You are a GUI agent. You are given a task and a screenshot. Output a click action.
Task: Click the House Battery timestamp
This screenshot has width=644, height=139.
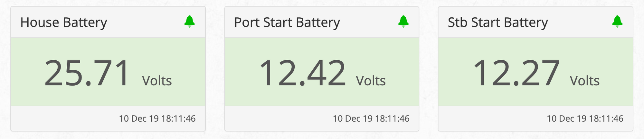(x=157, y=118)
